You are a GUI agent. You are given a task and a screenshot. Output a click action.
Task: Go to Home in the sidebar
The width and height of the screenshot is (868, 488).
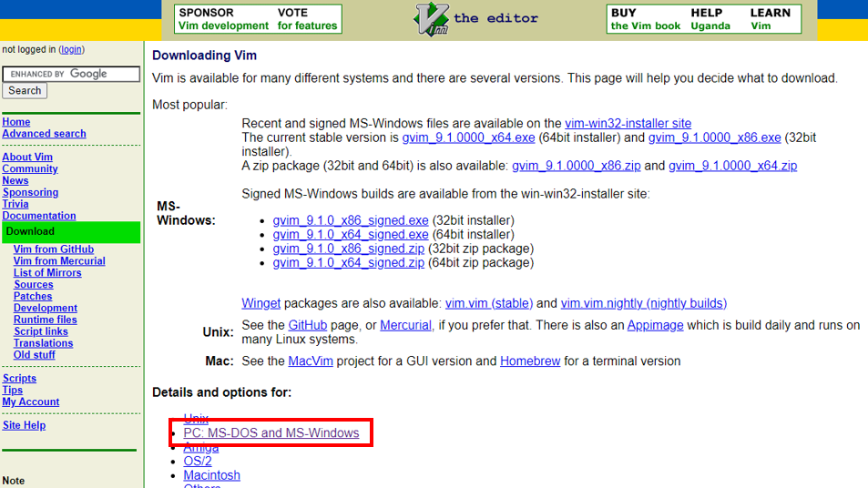pyautogui.click(x=16, y=122)
